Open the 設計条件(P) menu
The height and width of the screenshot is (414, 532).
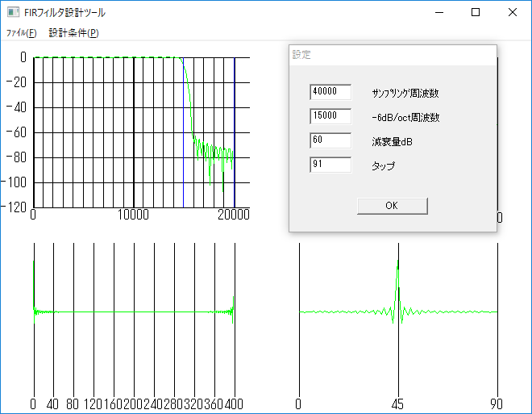click(73, 33)
